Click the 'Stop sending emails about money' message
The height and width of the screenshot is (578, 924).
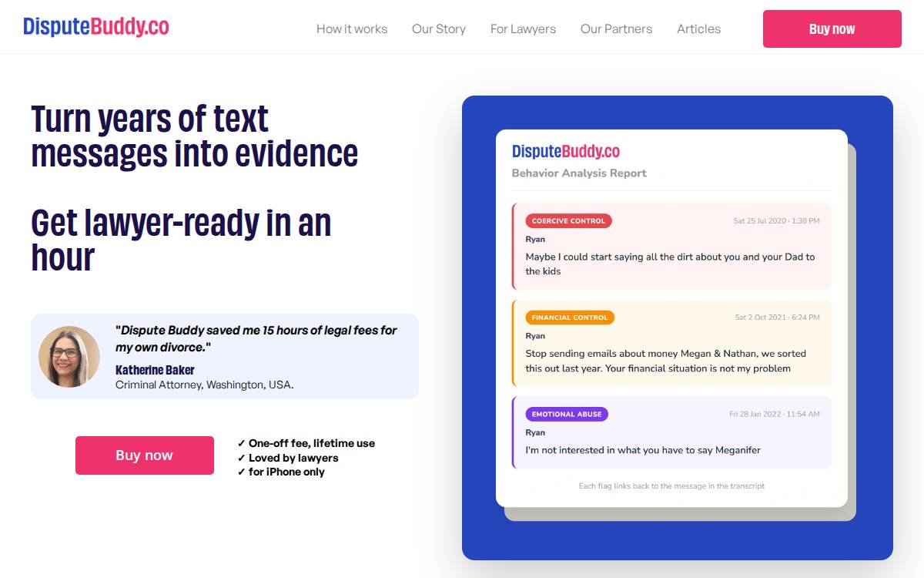click(666, 361)
